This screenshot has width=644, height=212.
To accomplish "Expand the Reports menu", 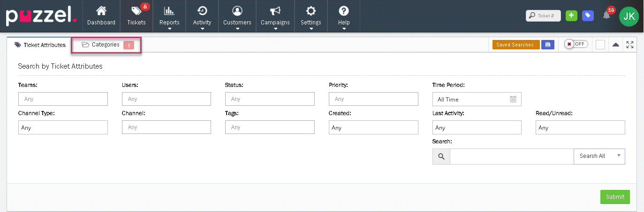I will tap(169, 16).
